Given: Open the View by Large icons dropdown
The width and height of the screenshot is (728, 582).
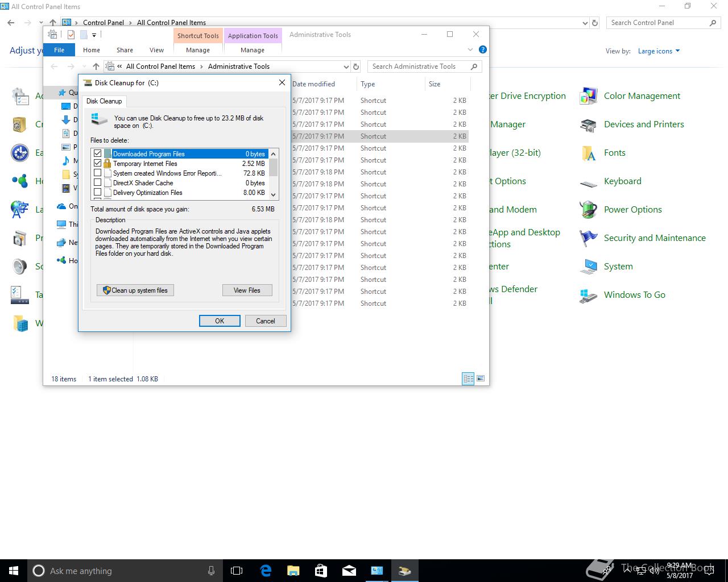Looking at the screenshot, I should pos(659,51).
